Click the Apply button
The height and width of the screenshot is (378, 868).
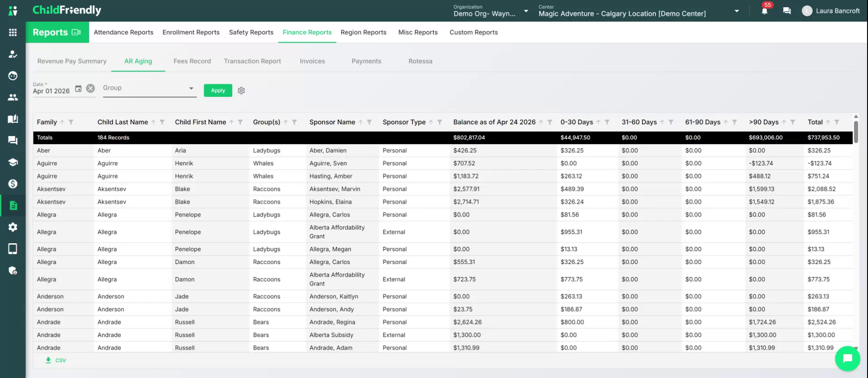click(218, 90)
